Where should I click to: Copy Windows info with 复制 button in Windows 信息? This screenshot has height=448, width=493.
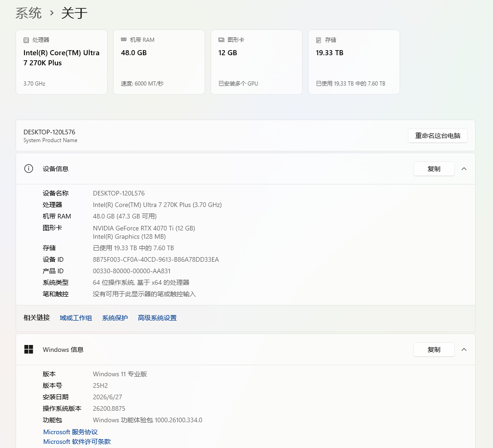434,350
